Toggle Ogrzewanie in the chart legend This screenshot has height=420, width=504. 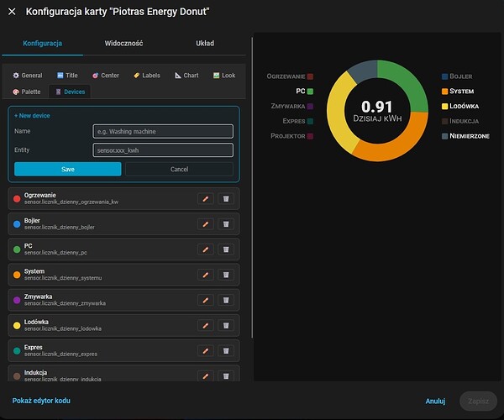[290, 76]
